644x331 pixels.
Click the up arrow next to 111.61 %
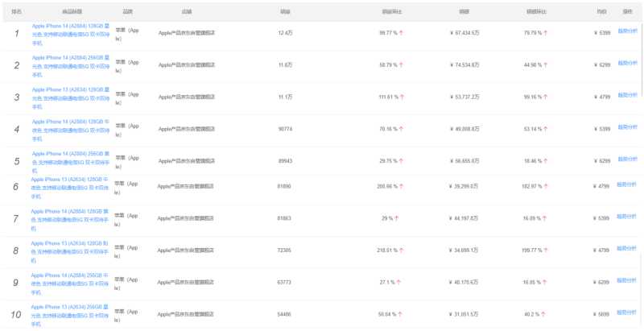(x=402, y=97)
